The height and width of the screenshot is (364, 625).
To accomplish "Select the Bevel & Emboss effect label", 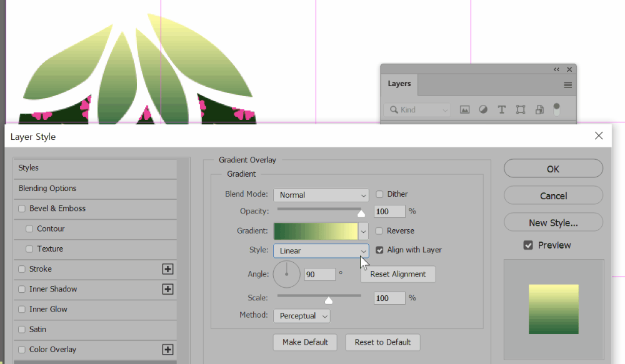I will (x=57, y=209).
